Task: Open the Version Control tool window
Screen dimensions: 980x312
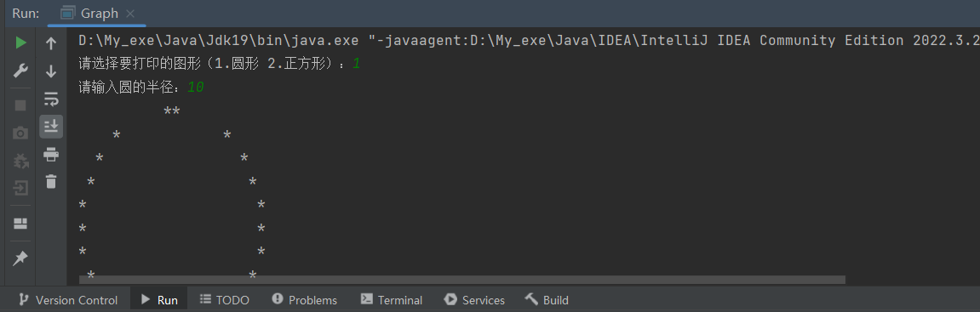Action: coord(67,300)
